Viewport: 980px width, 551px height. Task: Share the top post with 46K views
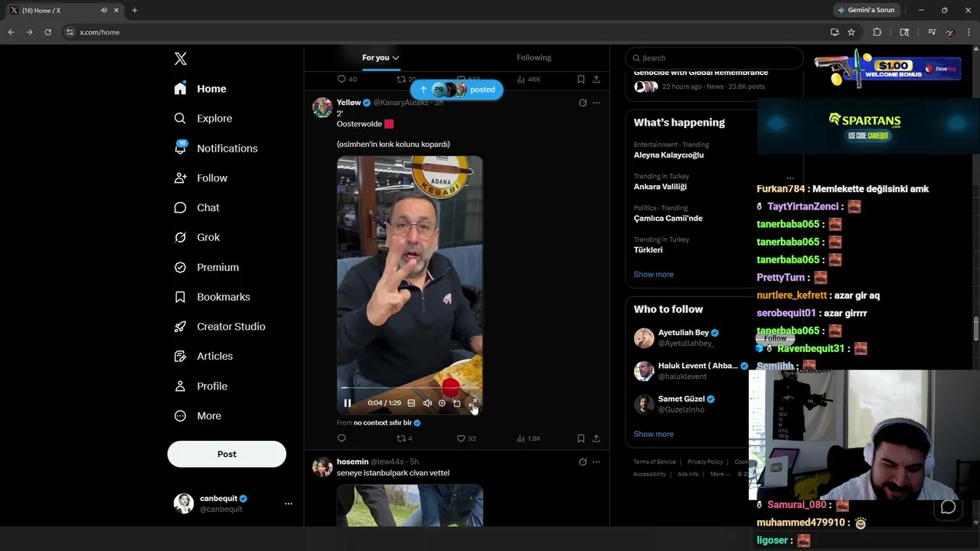click(x=596, y=79)
